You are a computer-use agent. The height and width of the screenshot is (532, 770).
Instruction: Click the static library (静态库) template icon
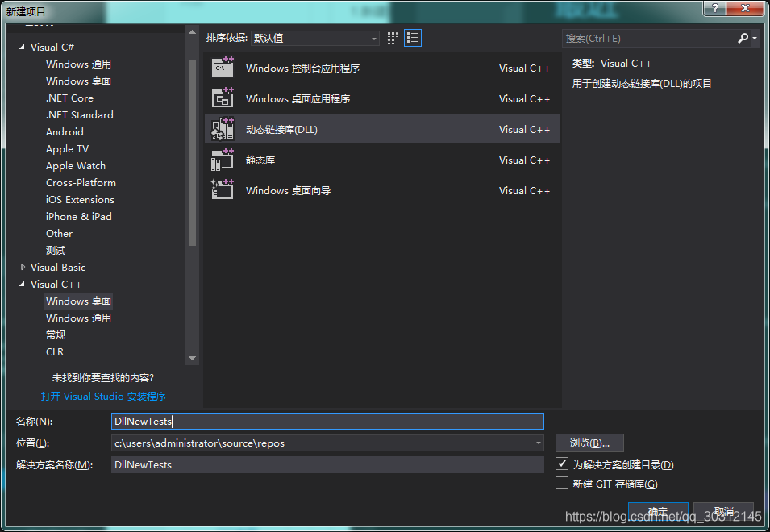pyautogui.click(x=223, y=160)
